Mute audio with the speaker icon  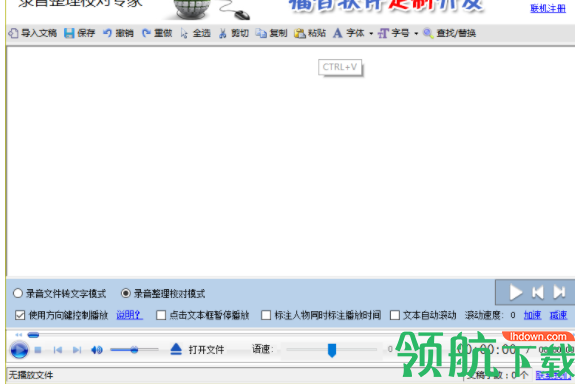click(97, 350)
